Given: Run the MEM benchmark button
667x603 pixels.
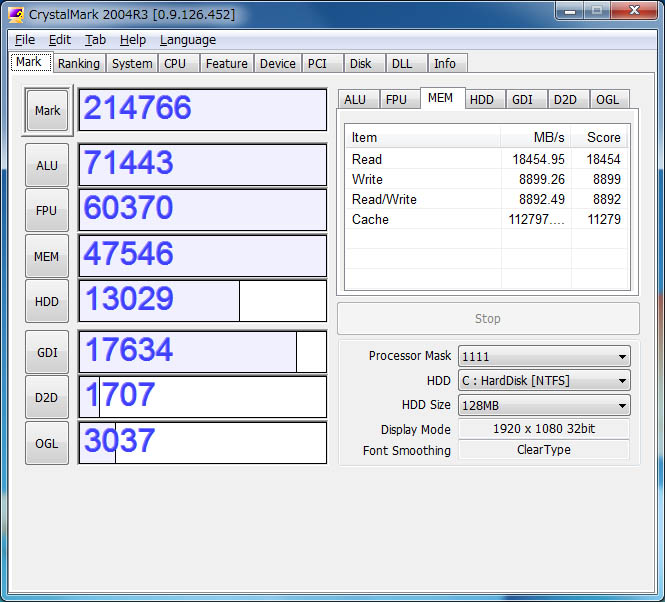Looking at the screenshot, I should tap(47, 256).
